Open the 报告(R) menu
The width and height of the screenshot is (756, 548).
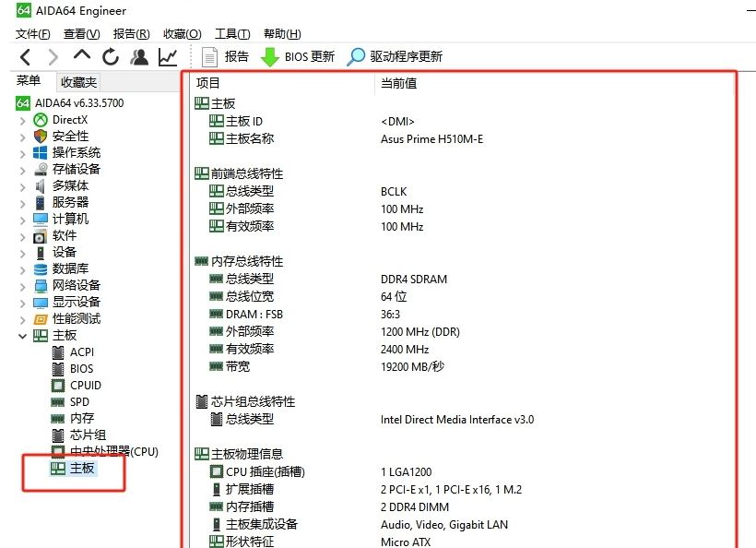point(131,34)
